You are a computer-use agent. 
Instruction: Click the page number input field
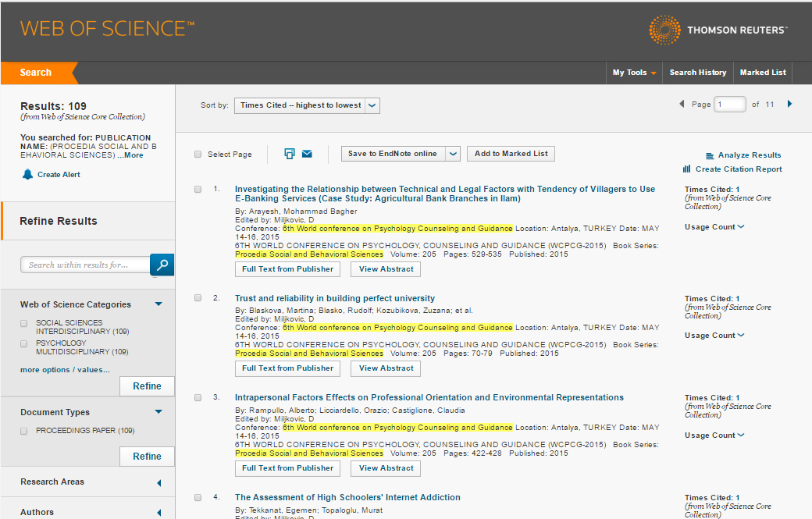coord(730,105)
